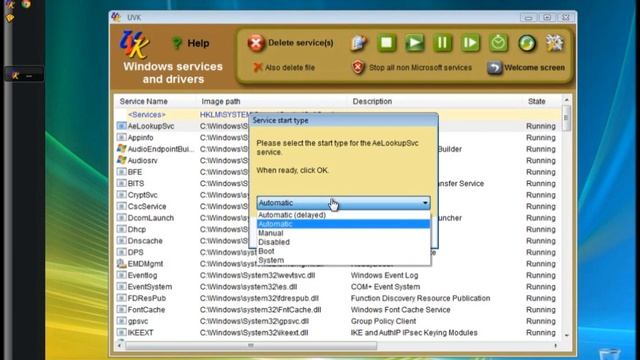Choose System start type
Image resolution: width=640 pixels, height=360 pixels.
[x=343, y=260]
